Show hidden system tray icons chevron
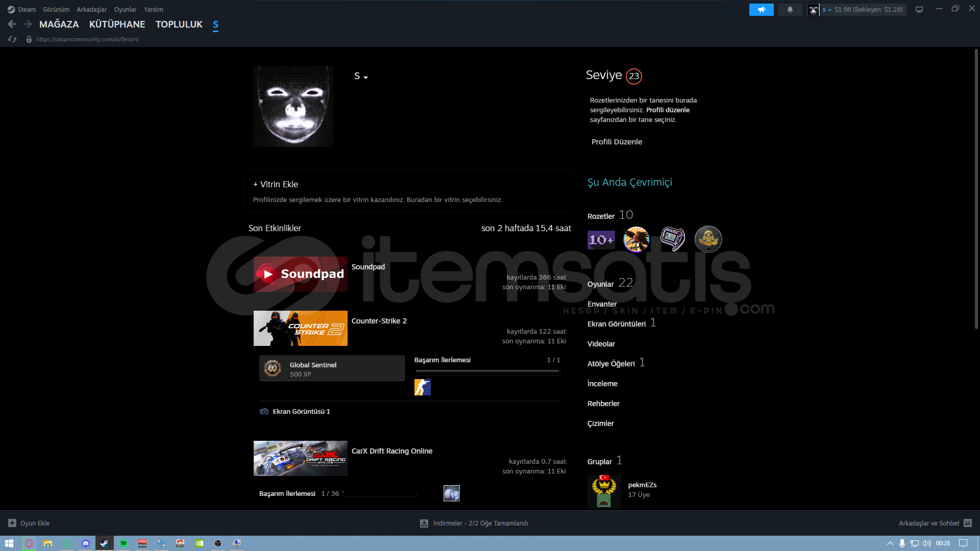980x551 pixels. 890,543
